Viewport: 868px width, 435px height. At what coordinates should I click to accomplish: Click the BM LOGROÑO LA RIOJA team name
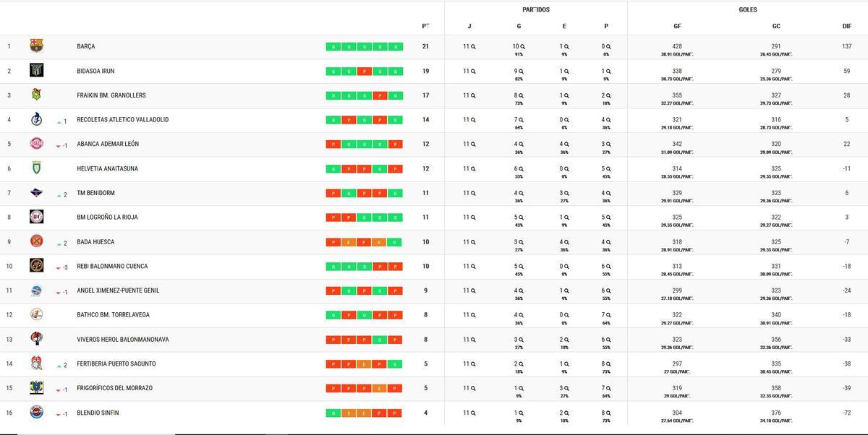point(107,217)
